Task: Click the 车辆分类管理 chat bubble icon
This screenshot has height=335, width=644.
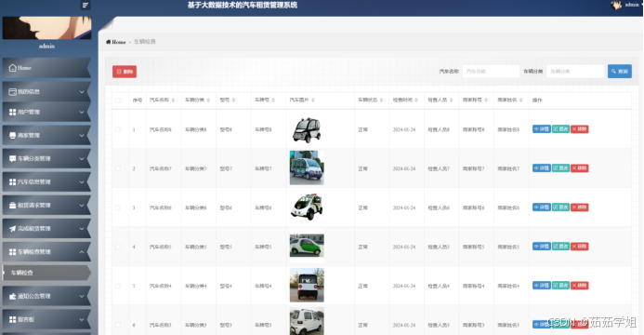Action: pos(13,159)
